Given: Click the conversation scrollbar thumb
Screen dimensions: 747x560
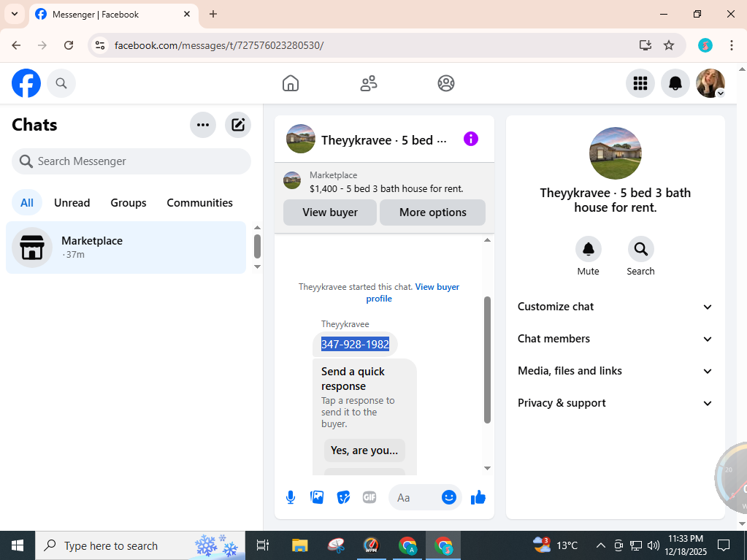Looking at the screenshot, I should [487, 360].
